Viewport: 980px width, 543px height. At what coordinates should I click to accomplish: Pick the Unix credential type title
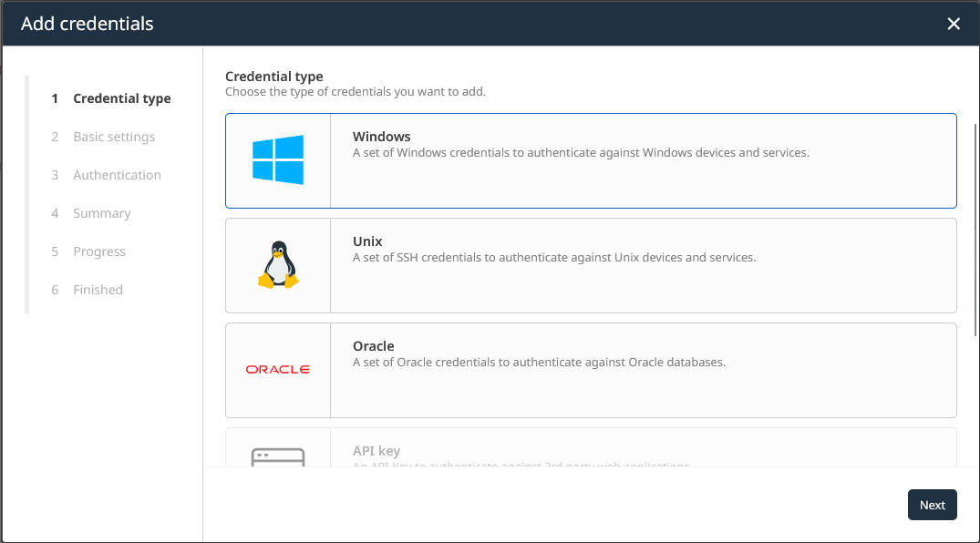[x=367, y=241]
